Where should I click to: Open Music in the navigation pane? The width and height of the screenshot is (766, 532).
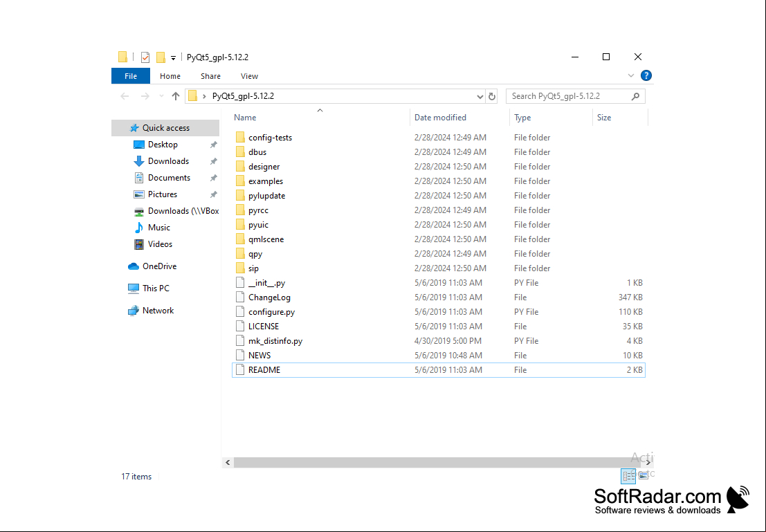point(158,228)
